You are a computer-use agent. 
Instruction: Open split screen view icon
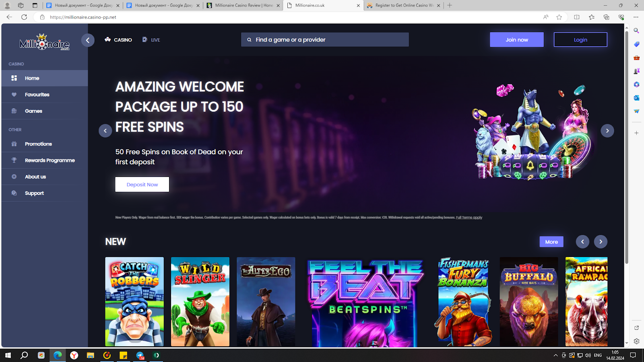[x=577, y=17]
